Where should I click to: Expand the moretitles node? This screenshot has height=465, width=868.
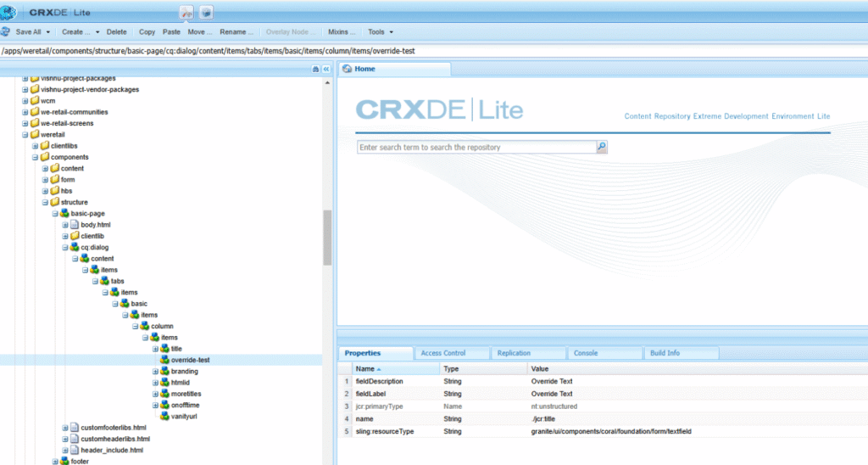pyautogui.click(x=155, y=394)
